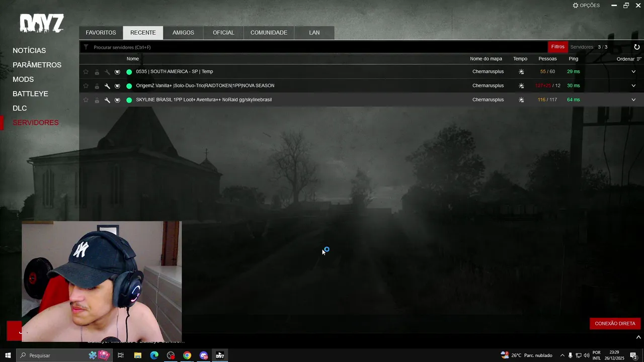Image resolution: width=644 pixels, height=362 pixels.
Task: Click green status dot of OrigemZ server
Action: 129,86
